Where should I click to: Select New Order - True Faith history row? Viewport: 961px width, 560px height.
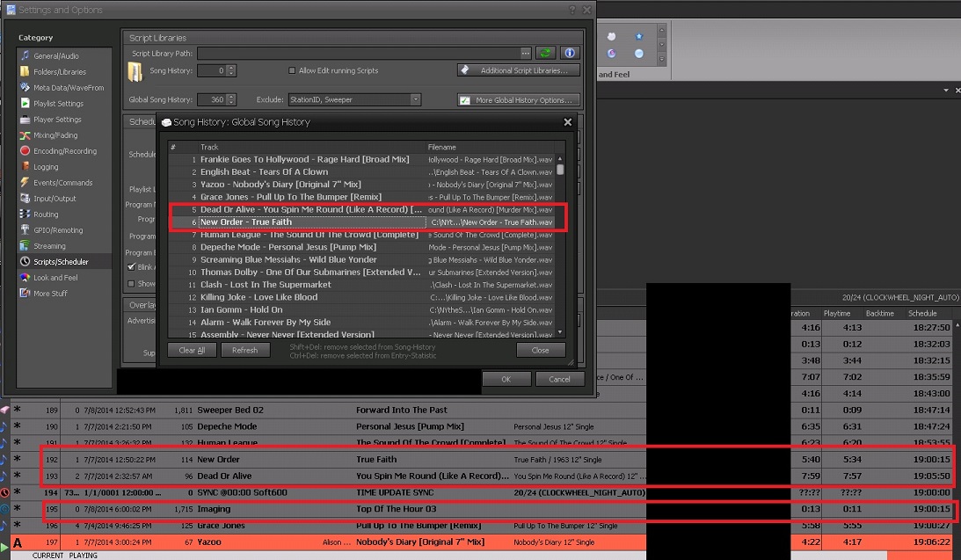(361, 222)
